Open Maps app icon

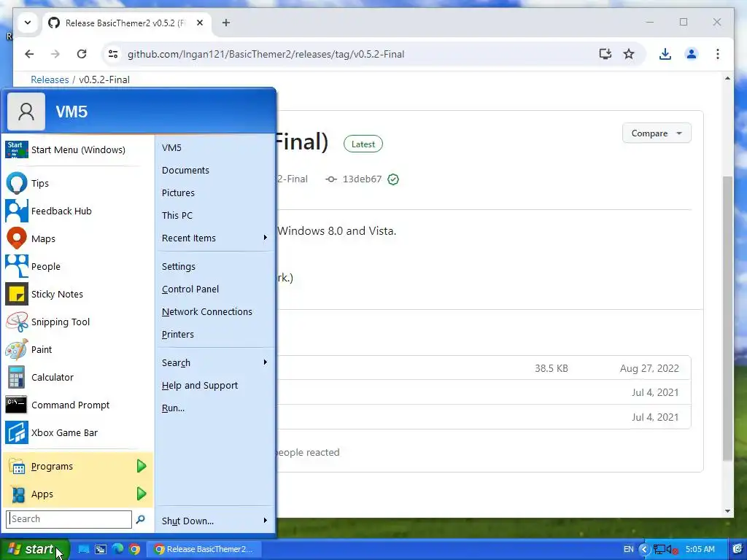(16, 238)
